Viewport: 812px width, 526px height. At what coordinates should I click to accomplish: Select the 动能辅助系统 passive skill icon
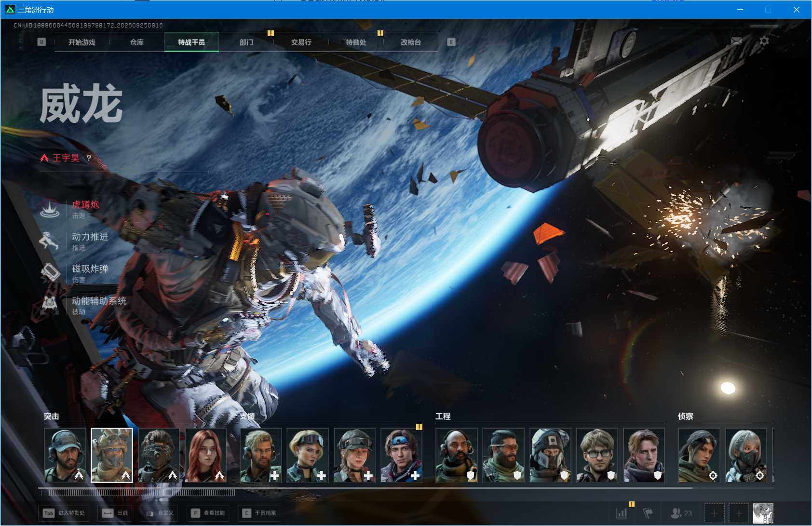click(50, 305)
